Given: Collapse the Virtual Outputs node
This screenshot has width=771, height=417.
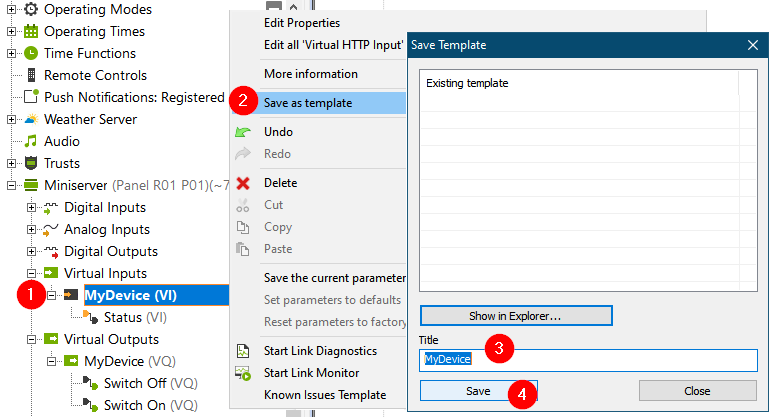Looking at the screenshot, I should 31,339.
